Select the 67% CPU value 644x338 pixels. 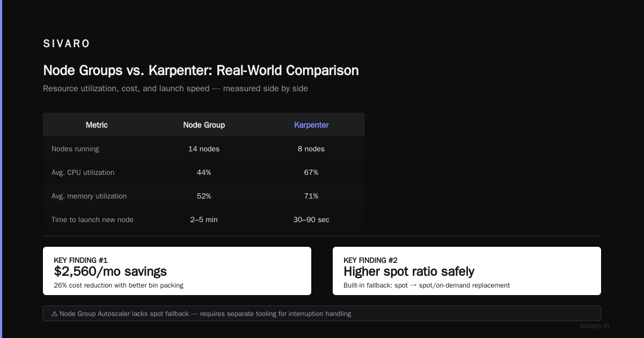311,172
